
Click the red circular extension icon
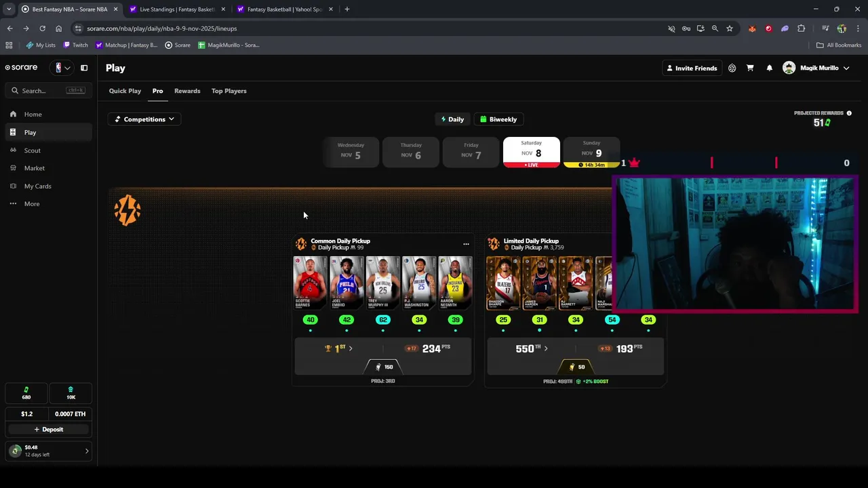coord(768,28)
